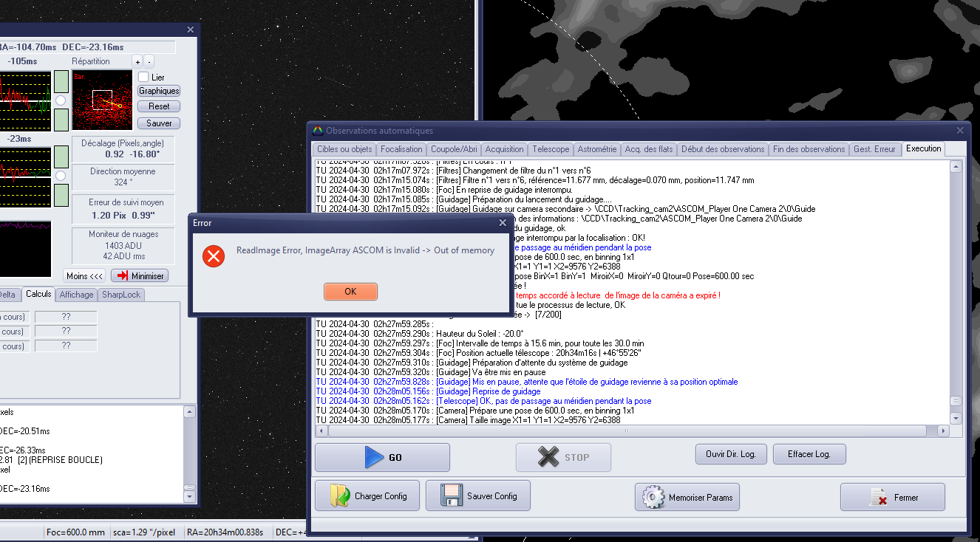Switch to the Astrométrie tab
The width and height of the screenshot is (980, 542).
596,149
